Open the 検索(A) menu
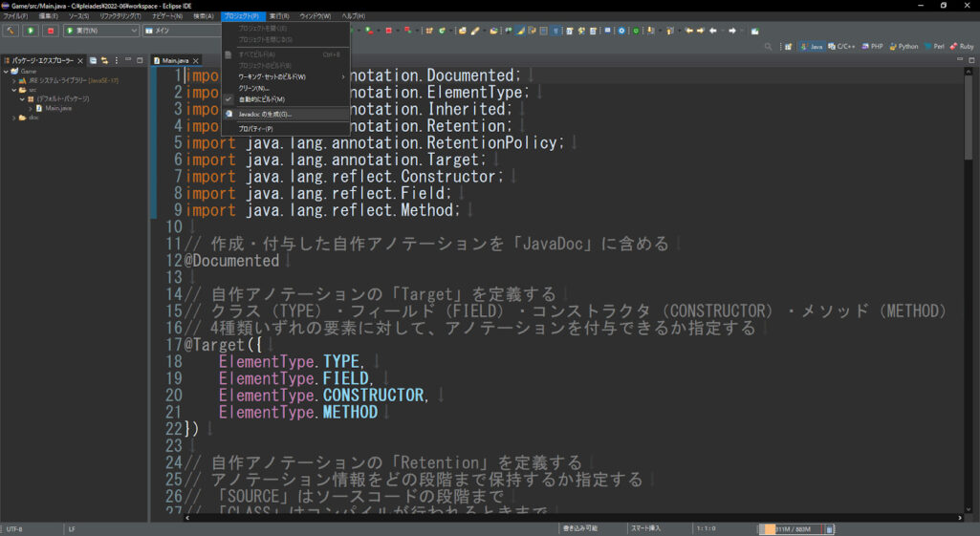This screenshot has height=536, width=980. 203,15
